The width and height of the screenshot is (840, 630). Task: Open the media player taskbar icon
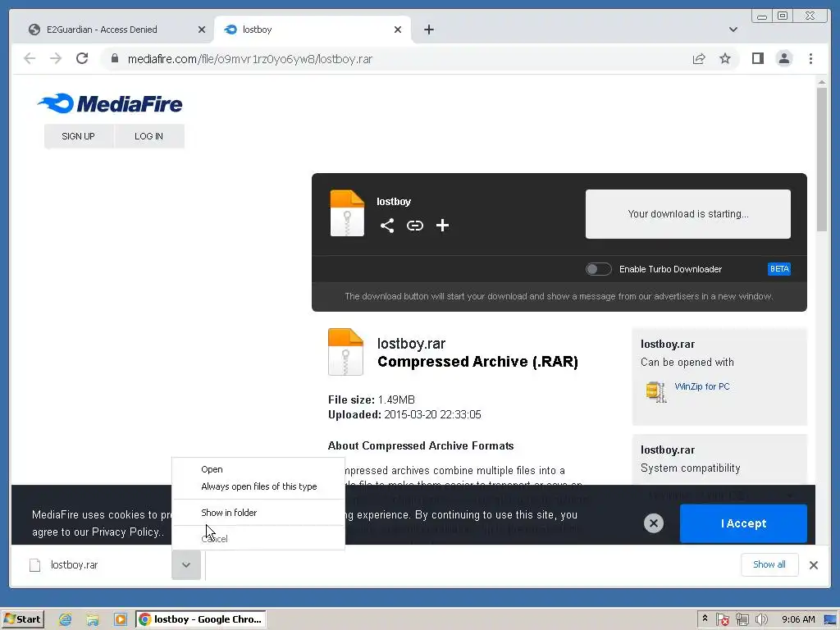[x=120, y=619]
